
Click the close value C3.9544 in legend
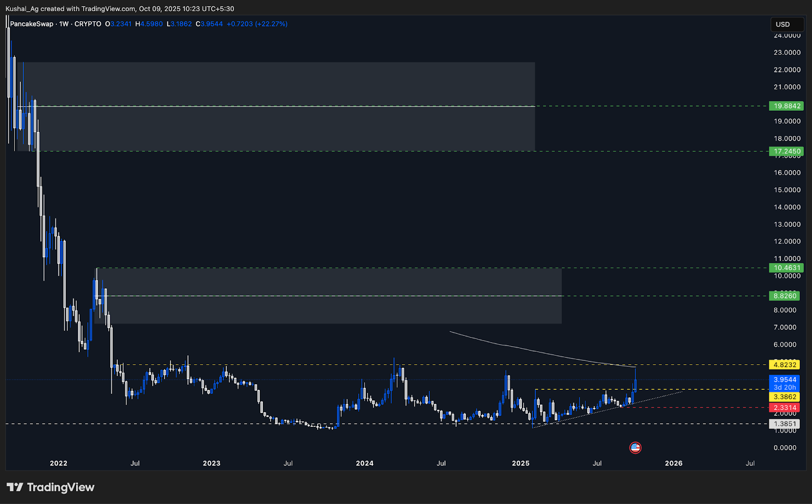(209, 24)
